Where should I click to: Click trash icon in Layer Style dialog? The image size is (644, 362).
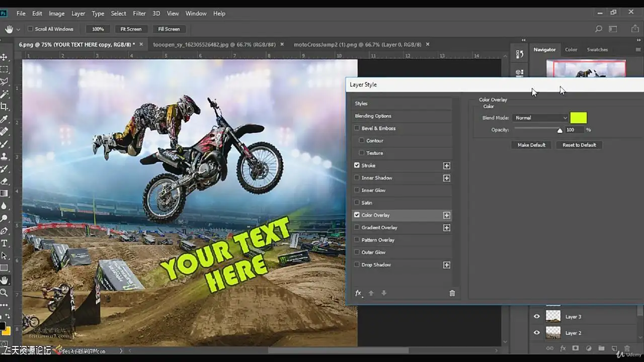pos(452,293)
